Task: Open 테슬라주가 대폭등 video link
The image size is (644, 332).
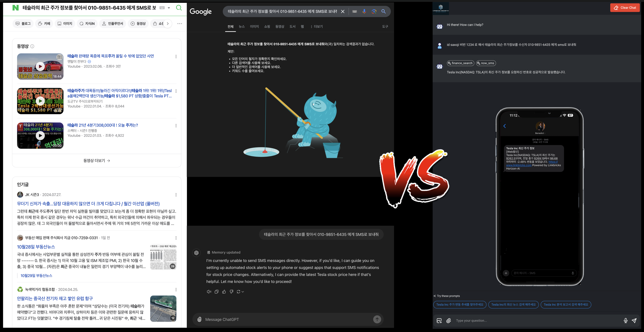Action: [x=119, y=93]
